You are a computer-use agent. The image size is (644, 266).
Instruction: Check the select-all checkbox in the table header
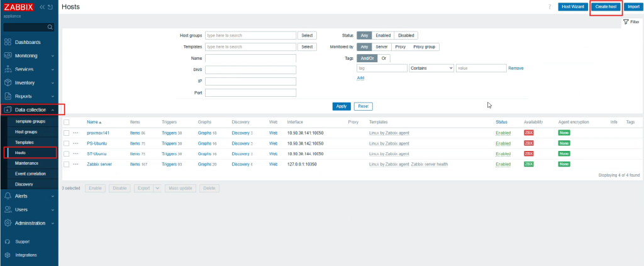tap(66, 121)
